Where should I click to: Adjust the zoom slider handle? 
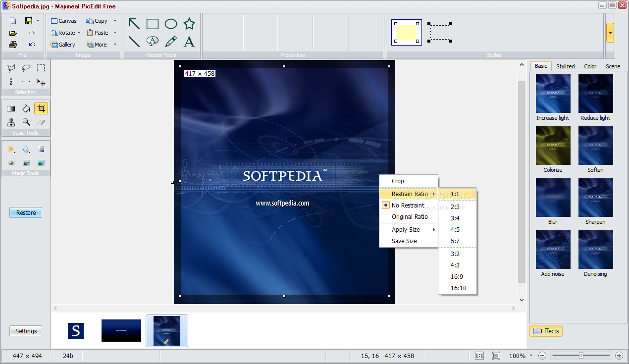point(581,356)
